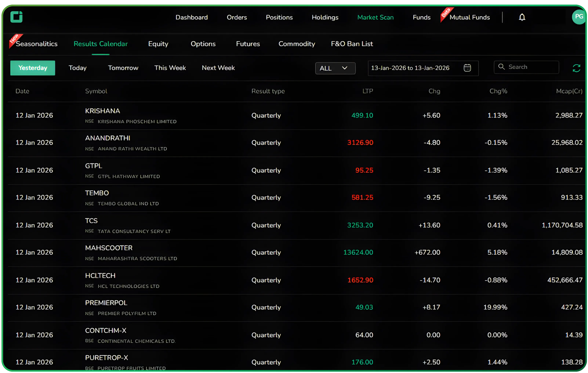Refresh results using the refresh icon
This screenshot has width=588, height=373.
click(576, 68)
